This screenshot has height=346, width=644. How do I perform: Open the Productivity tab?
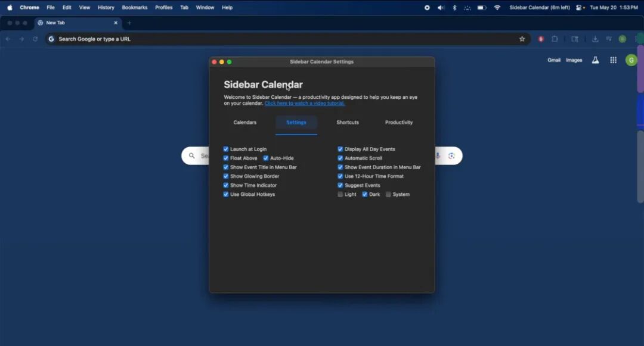[399, 123]
